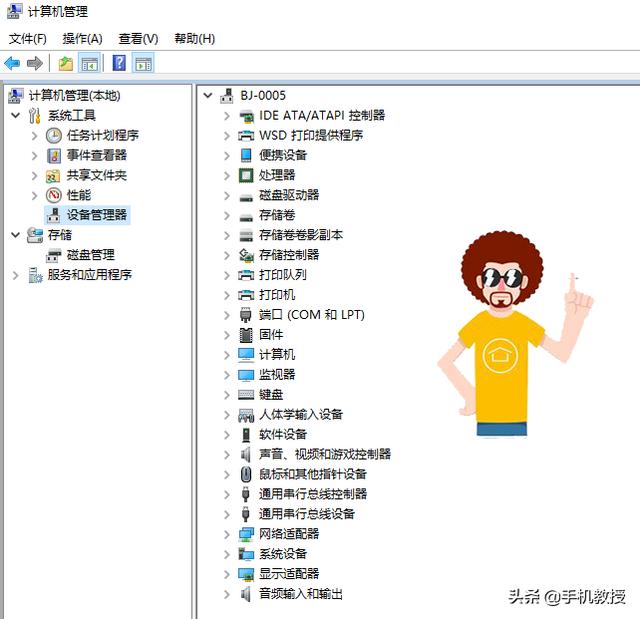Select the 存储卷卷影副本 row
640x619 pixels.
pos(301,235)
